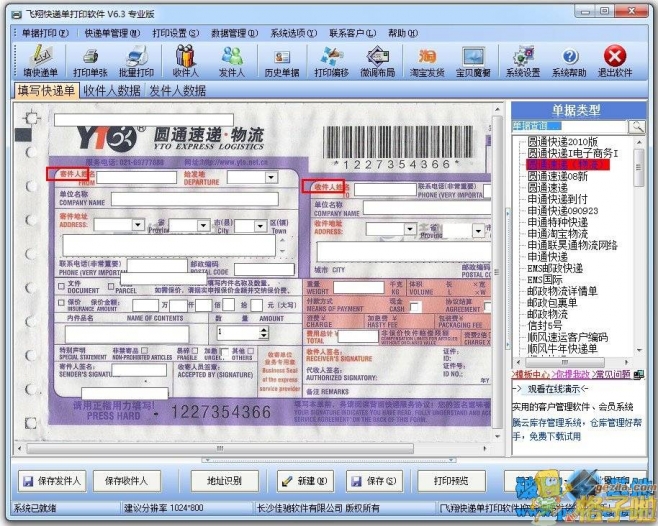Select 圆通快递2010版 in the template list

(x=562, y=142)
